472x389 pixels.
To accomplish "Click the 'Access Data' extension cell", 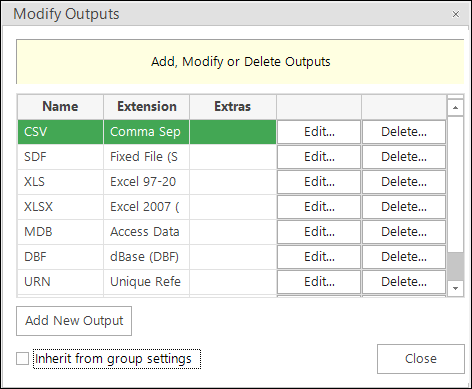I will [x=147, y=232].
